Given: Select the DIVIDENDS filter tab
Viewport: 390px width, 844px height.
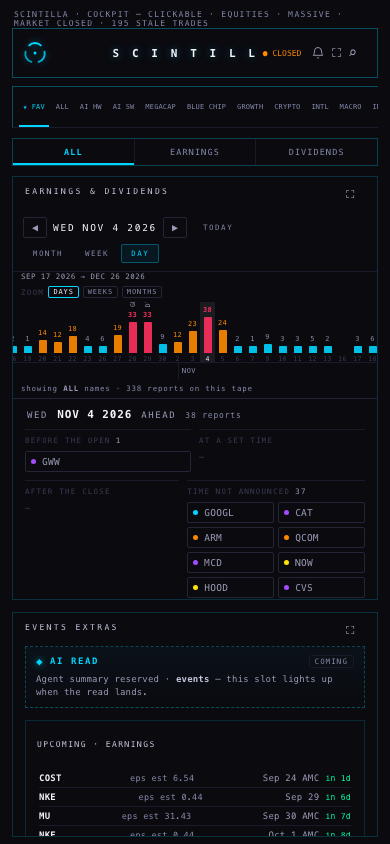Looking at the screenshot, I should 316,152.
